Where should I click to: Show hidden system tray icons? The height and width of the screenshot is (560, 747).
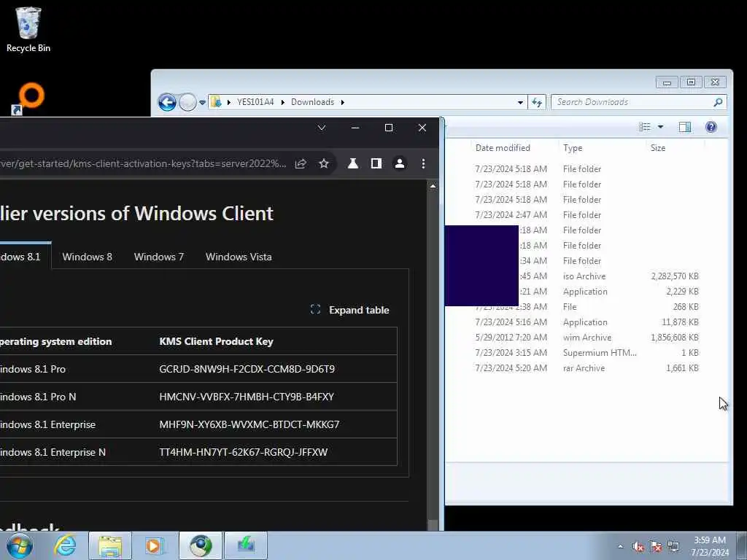click(x=620, y=546)
